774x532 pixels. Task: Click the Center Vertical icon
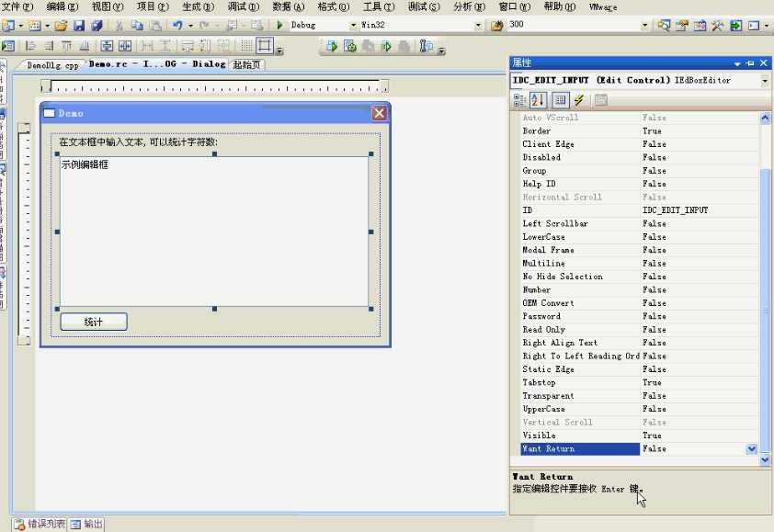pyautogui.click(x=107, y=46)
